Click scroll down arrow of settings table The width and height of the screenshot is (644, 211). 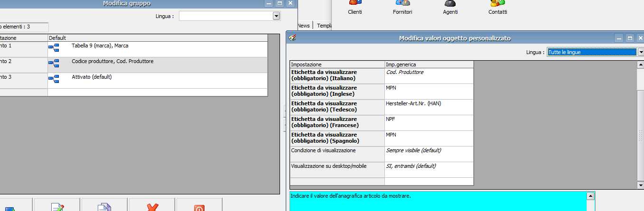pos(640,184)
